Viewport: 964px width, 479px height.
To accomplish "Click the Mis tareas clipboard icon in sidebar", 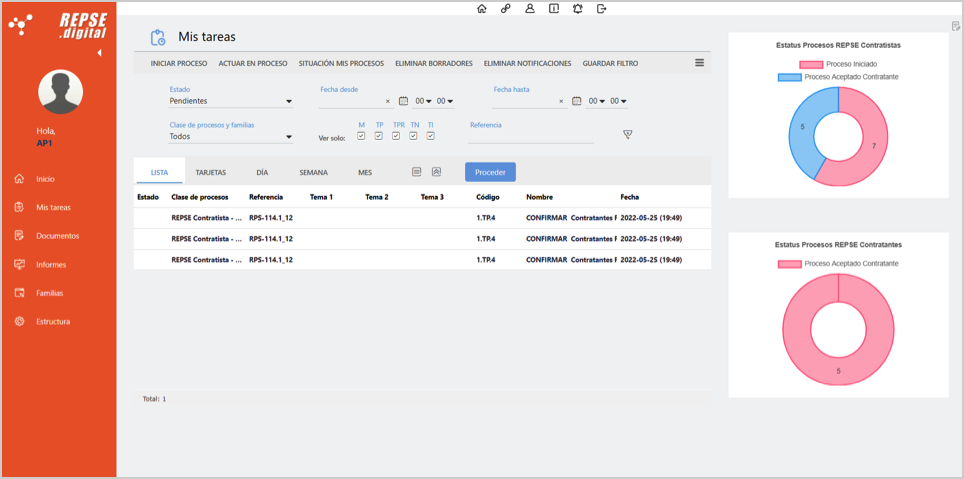I will (x=19, y=207).
